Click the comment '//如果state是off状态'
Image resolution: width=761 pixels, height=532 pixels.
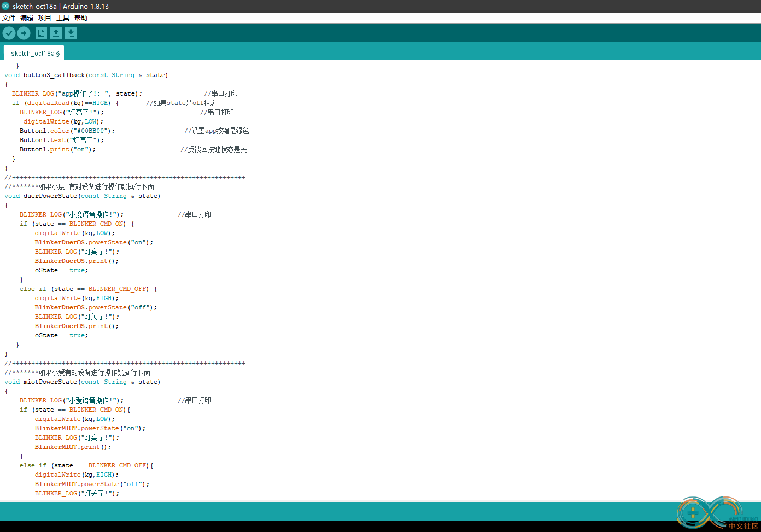click(182, 103)
